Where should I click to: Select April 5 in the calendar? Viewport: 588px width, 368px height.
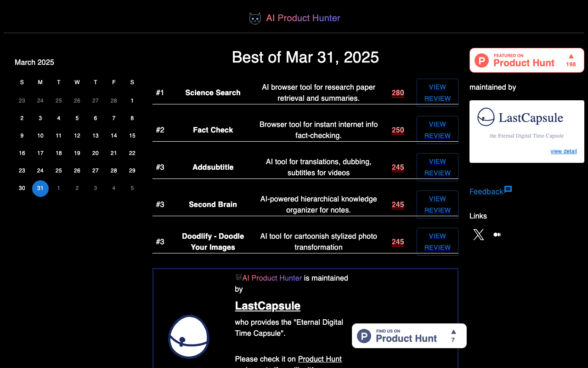click(132, 188)
